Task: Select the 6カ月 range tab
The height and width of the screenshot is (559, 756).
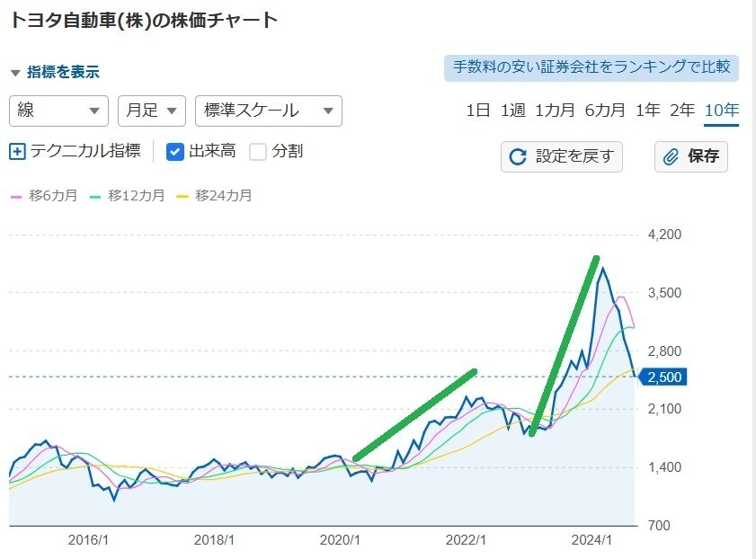Action: 604,111
